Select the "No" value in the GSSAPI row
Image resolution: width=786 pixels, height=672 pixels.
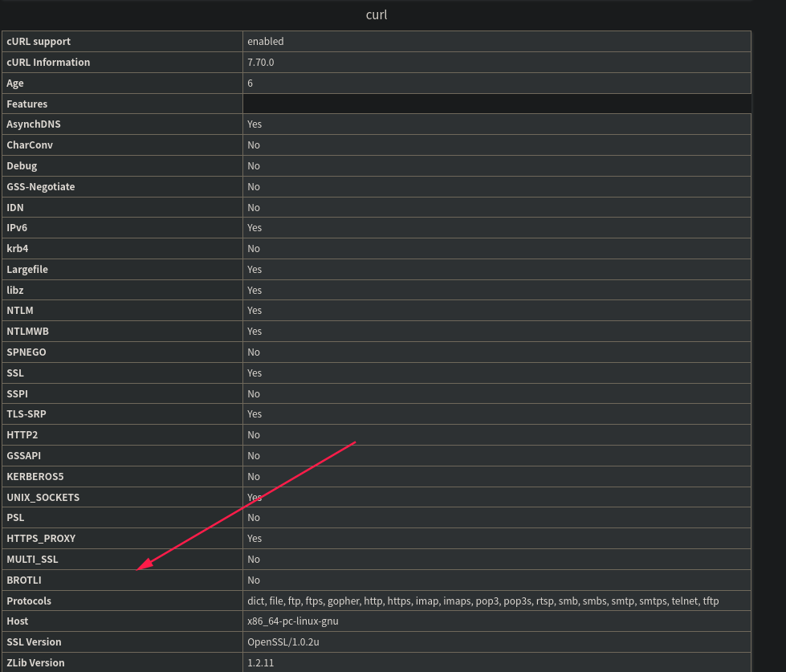[x=254, y=456]
